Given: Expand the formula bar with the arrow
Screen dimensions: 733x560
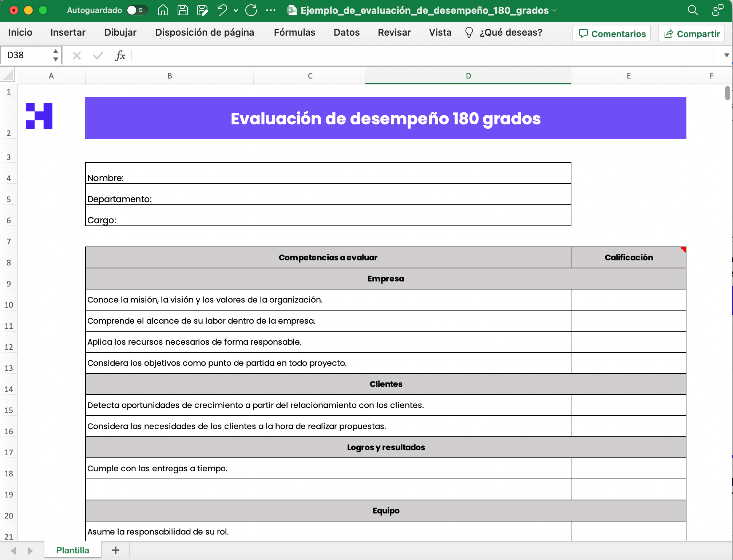Looking at the screenshot, I should 726,55.
